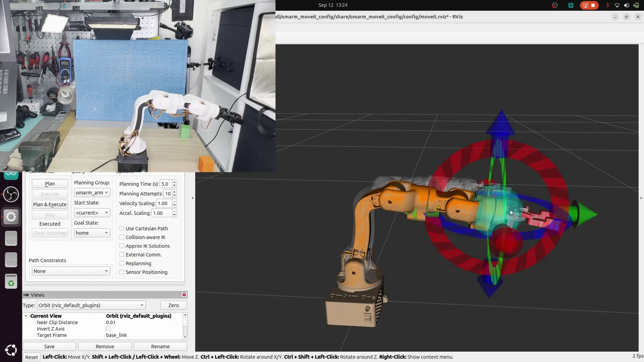Open the gear app in the dock
644x362 pixels.
(11, 217)
